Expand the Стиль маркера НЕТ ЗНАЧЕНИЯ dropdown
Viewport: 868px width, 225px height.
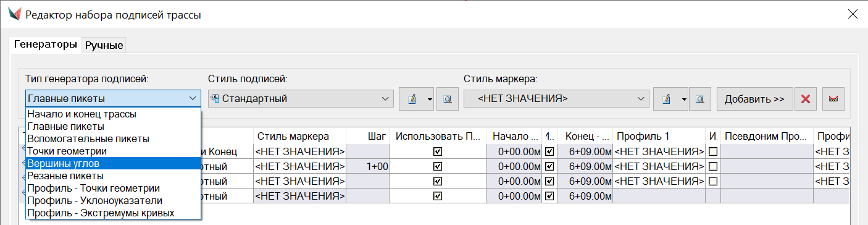coord(556,98)
